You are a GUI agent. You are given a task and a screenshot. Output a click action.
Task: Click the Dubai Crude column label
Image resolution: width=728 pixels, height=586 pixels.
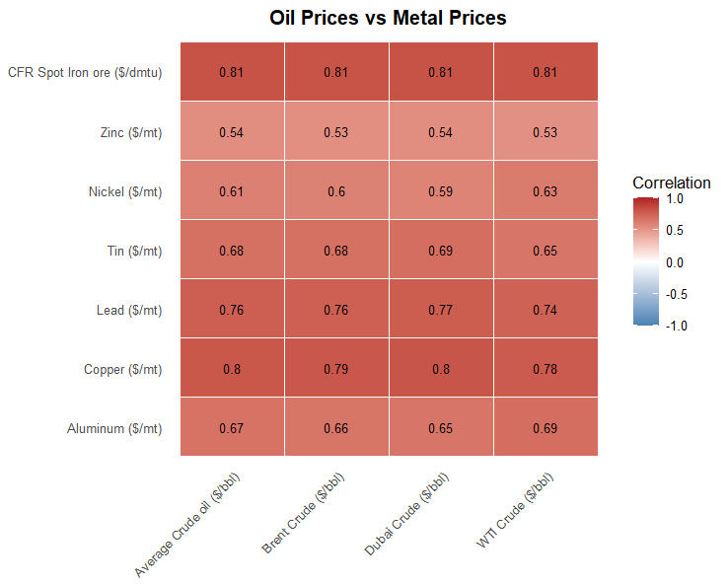pos(407,514)
